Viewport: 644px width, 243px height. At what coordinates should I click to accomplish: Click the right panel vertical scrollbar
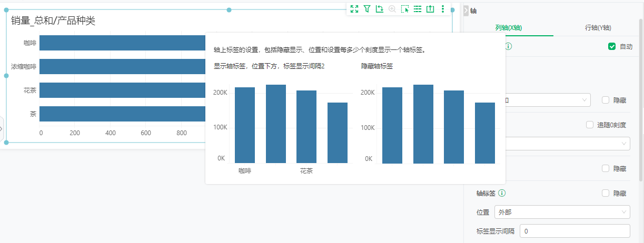click(641, 100)
